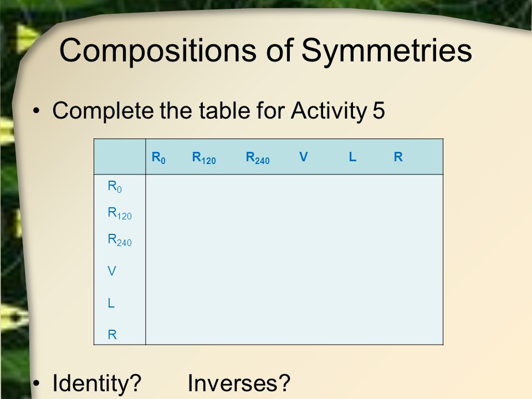Viewport: 532px width, 399px height.
Task: Select the L row label
Action: 111,303
